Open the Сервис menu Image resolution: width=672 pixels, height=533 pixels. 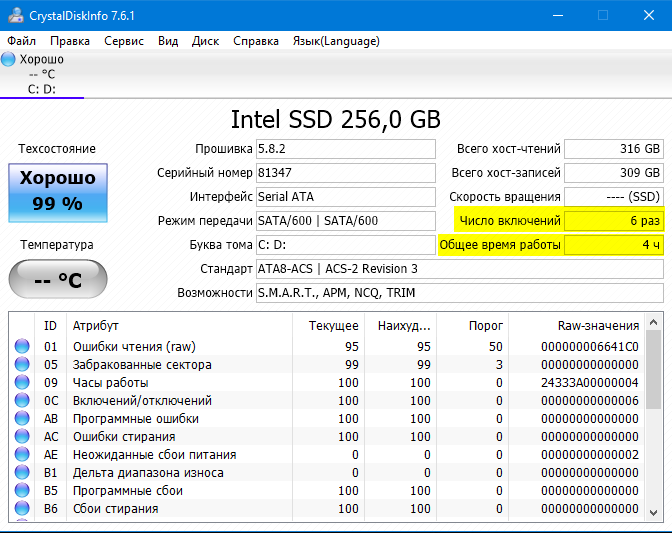[124, 41]
